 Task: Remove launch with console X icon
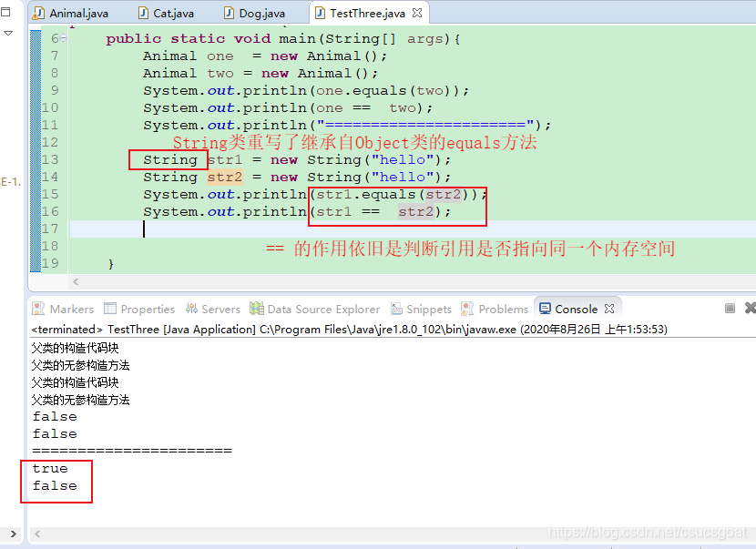point(750,308)
